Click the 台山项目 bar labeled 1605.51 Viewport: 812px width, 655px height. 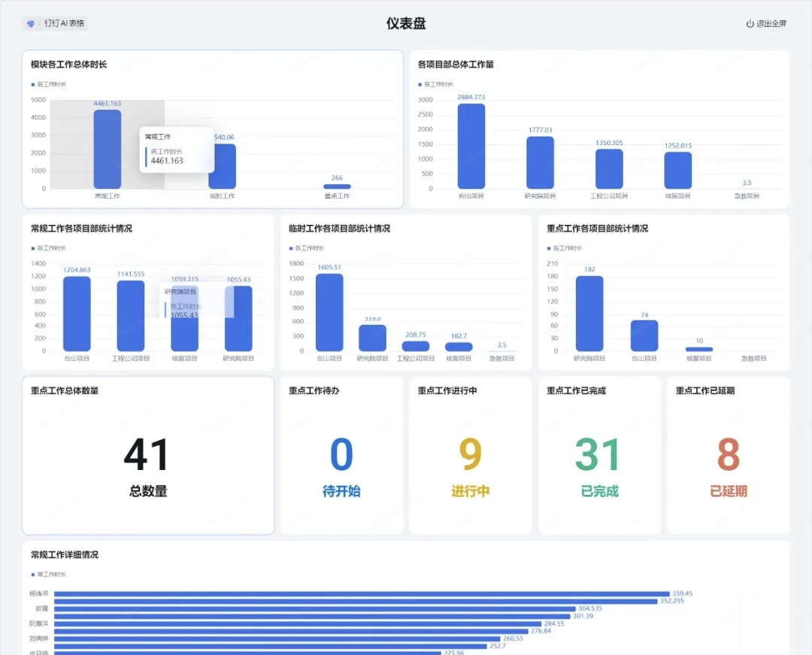point(329,313)
